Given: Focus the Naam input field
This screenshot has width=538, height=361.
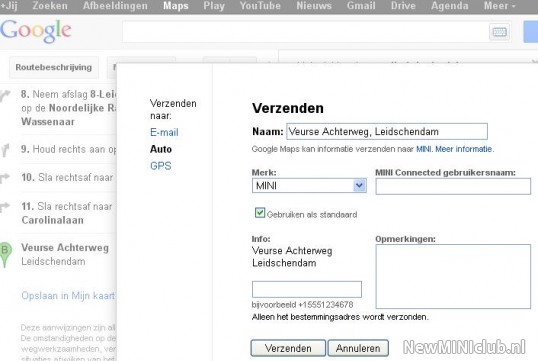Looking at the screenshot, I should point(387,131).
